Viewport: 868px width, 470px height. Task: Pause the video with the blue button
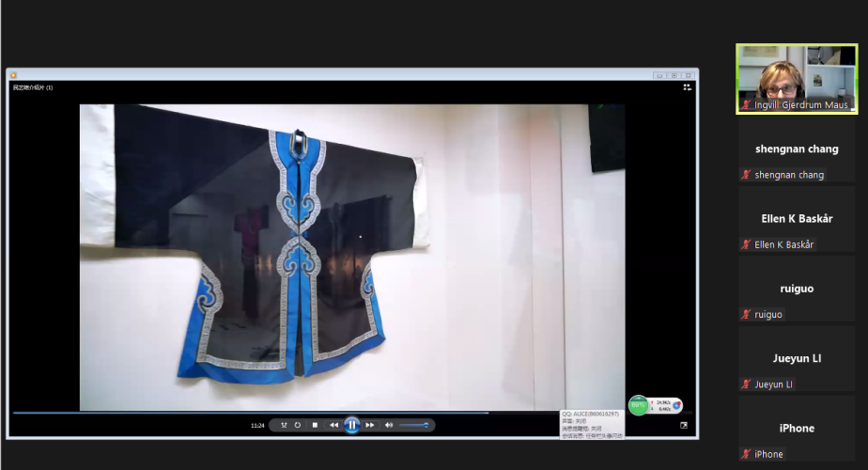(352, 425)
